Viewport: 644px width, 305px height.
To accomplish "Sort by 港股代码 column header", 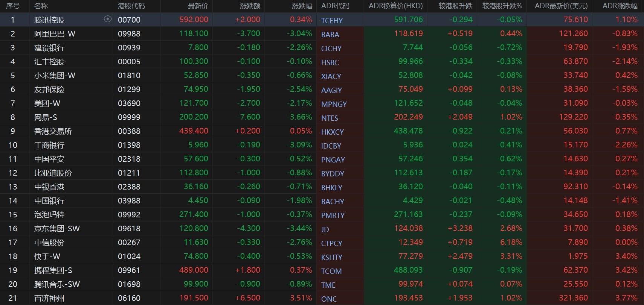I will coord(131,6).
